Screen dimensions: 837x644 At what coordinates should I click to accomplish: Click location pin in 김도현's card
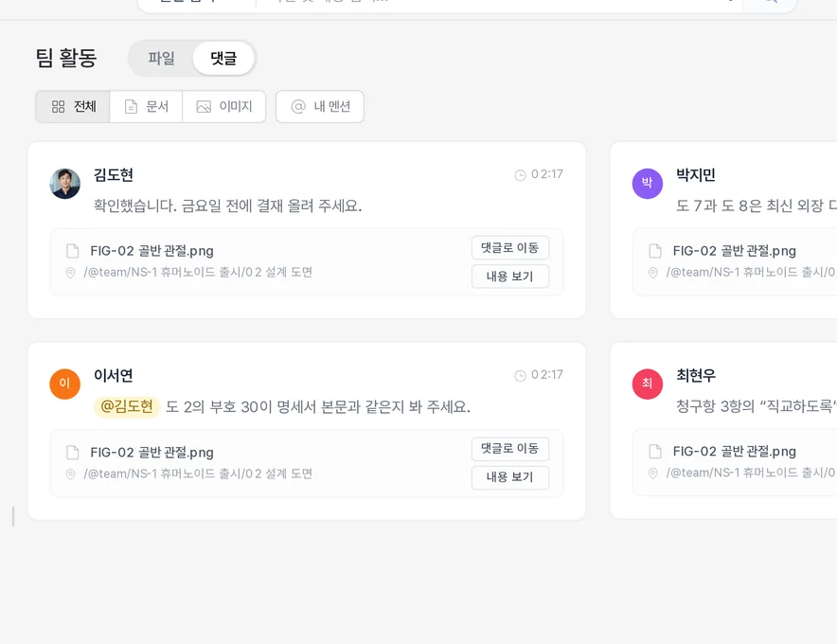pyautogui.click(x=70, y=273)
